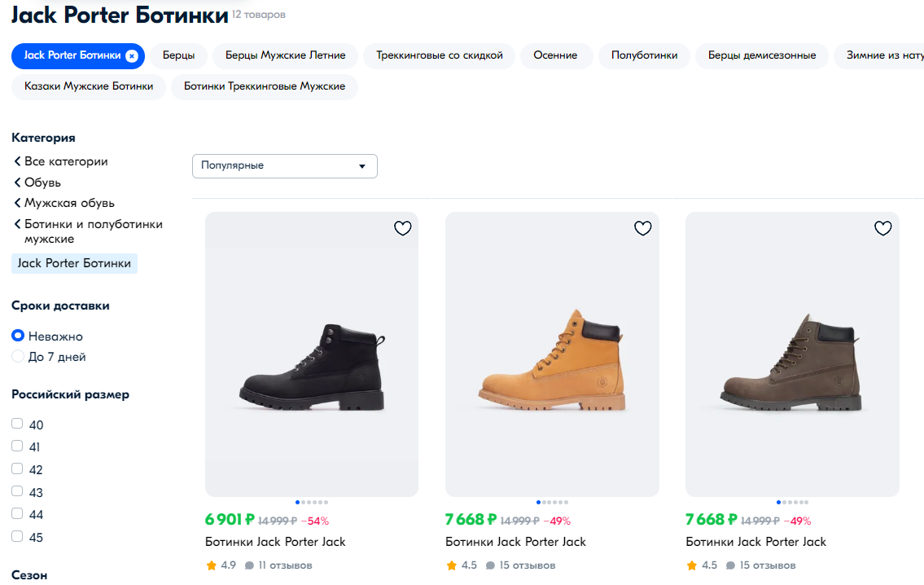Click reviews bubble icon on black boot
The image size is (924, 585).
pyautogui.click(x=250, y=565)
